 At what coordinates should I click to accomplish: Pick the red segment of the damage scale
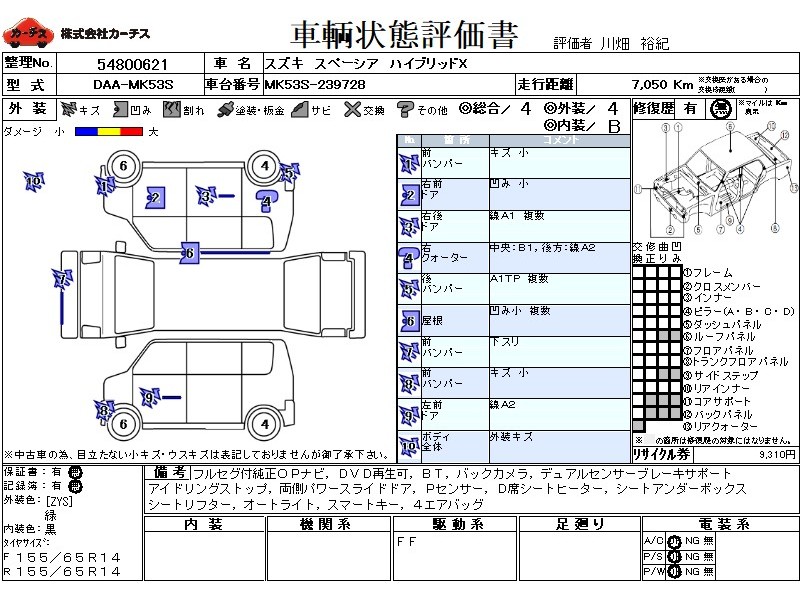132,132
